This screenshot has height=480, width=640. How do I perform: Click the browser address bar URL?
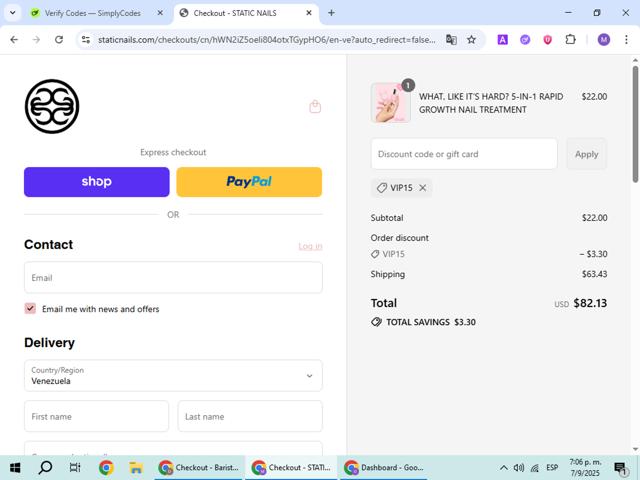tap(267, 40)
